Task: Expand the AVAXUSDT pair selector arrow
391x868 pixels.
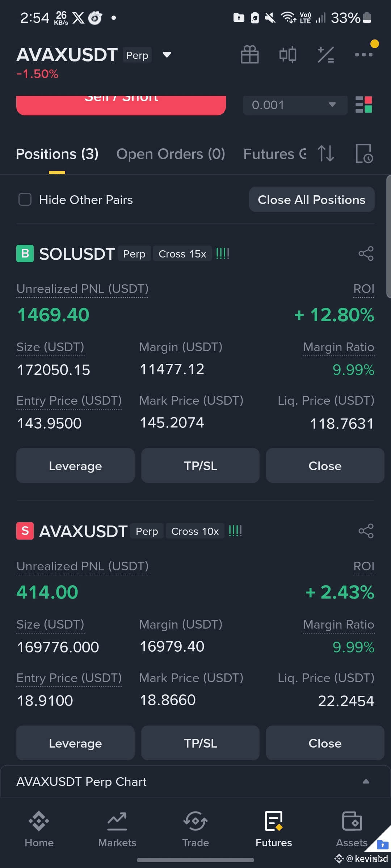Action: pyautogui.click(x=167, y=55)
